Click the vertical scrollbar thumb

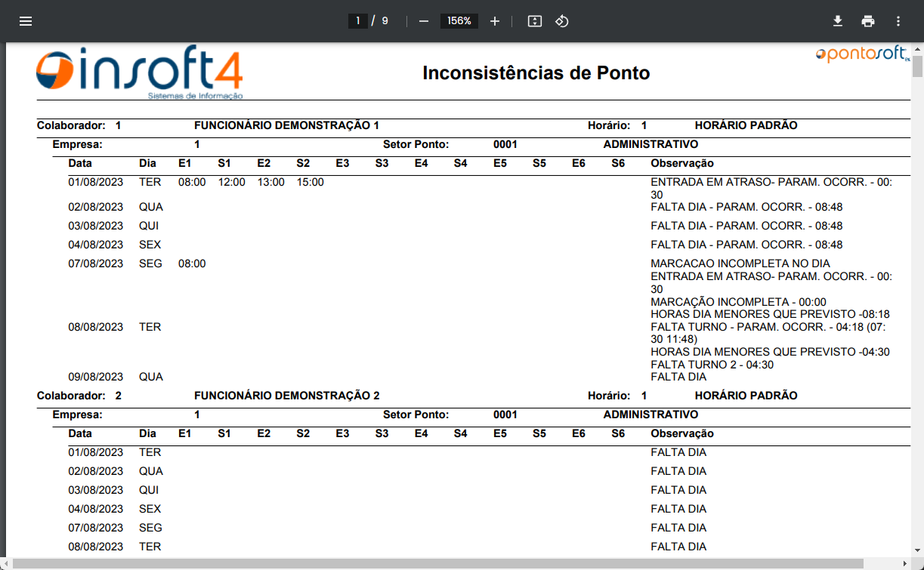pyautogui.click(x=917, y=66)
